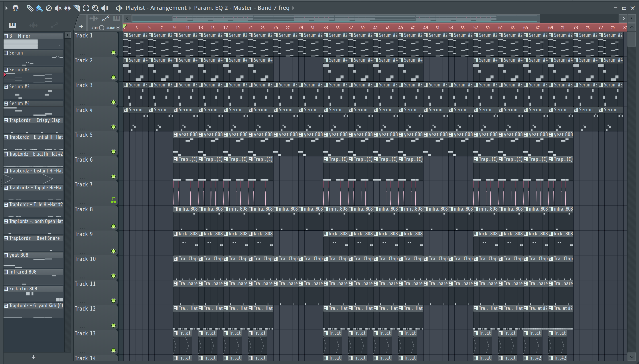
Task: Open Param. EQ 2 - Master - Band 7 freq
Action: [242, 8]
